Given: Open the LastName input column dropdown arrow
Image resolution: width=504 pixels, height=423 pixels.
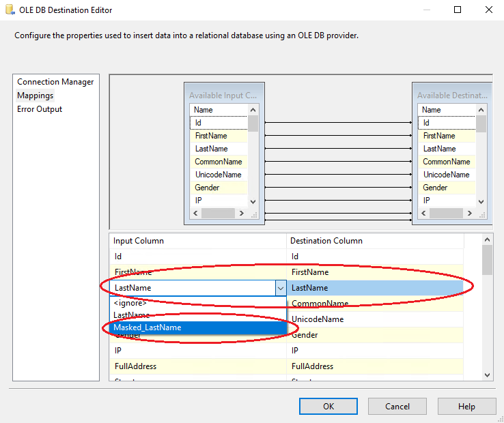Looking at the screenshot, I should 280,288.
